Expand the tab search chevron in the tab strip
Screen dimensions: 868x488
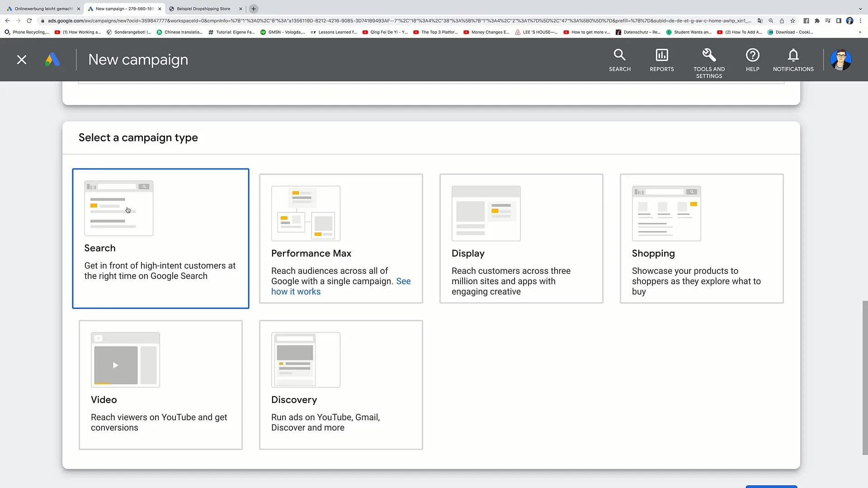pos(860,9)
